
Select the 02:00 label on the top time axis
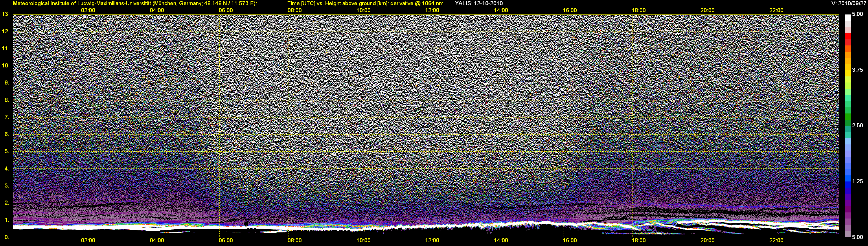click(88, 10)
